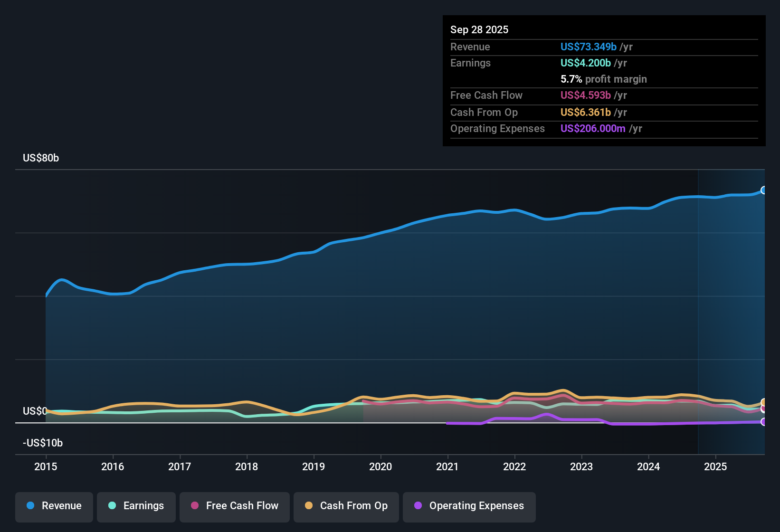The image size is (780, 532).
Task: Click the purple Operating Expenses legend dot
Action: 418,505
